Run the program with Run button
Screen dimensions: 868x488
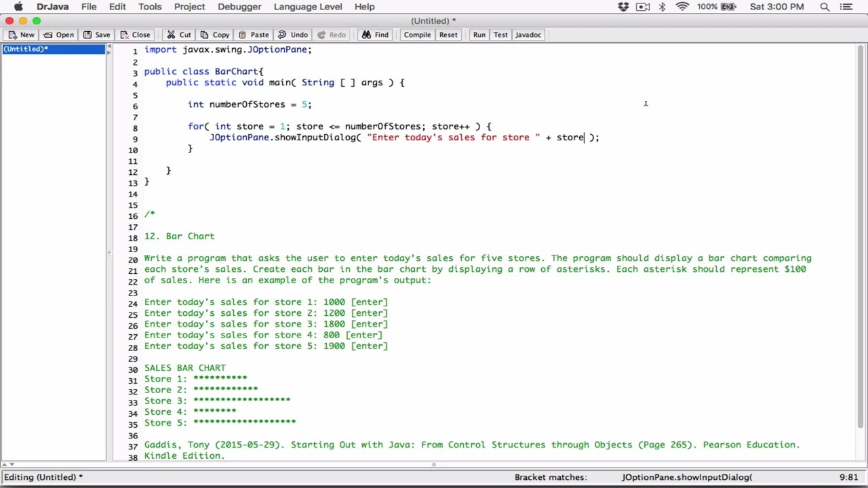pos(479,35)
